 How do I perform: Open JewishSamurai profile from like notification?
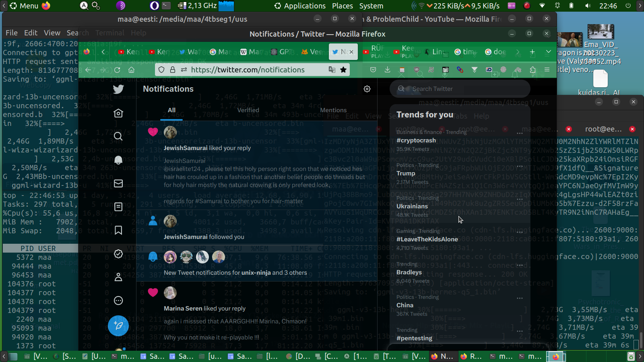tap(186, 148)
